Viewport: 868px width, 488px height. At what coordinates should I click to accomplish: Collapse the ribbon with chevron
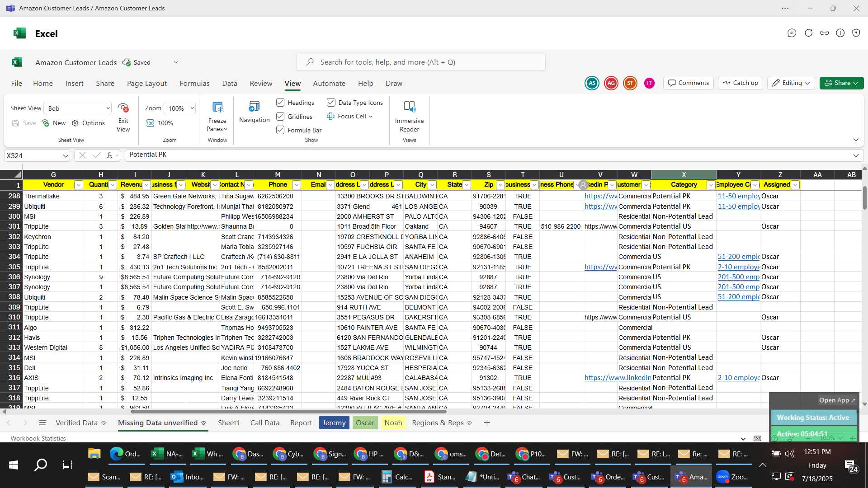coord(856,140)
